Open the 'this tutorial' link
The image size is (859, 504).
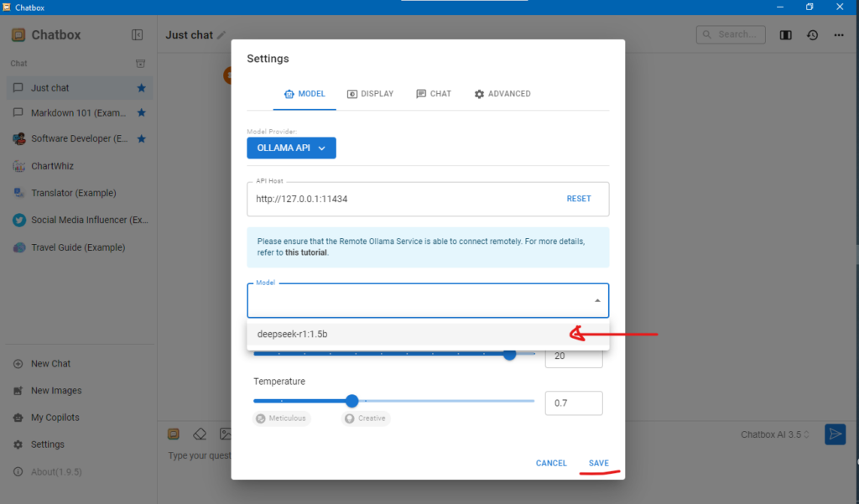pyautogui.click(x=305, y=252)
